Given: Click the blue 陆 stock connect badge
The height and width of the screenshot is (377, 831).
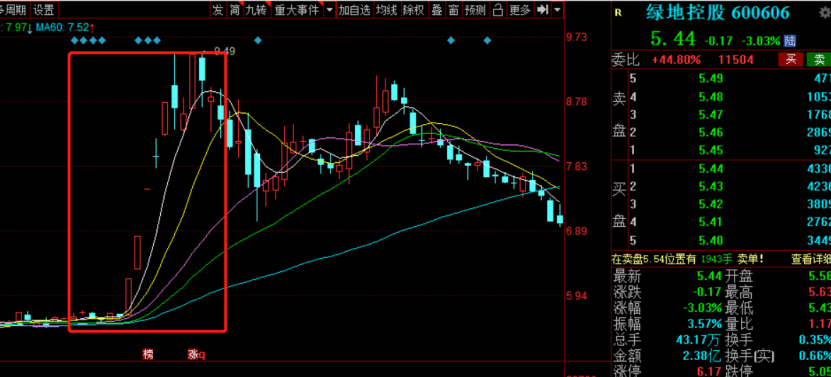Looking at the screenshot, I should tap(790, 40).
